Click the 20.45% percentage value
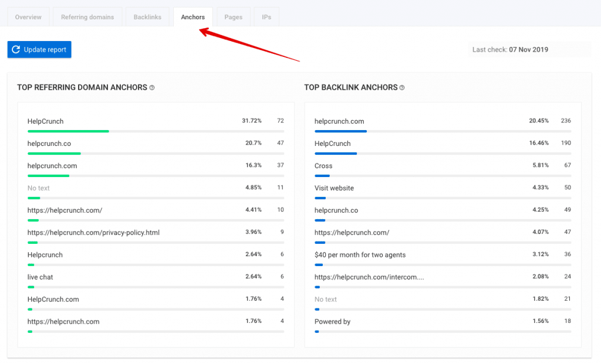The width and height of the screenshot is (601, 364). click(x=539, y=121)
